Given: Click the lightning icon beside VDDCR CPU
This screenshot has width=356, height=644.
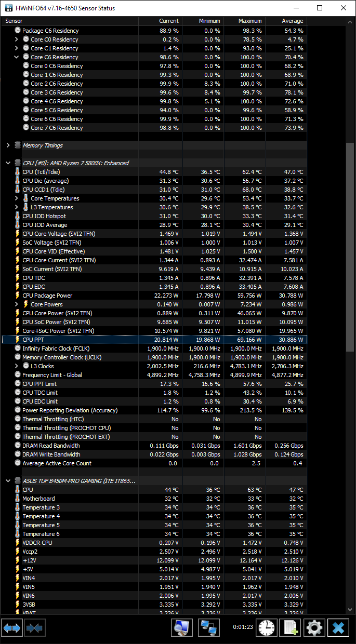Looking at the screenshot, I should click(x=18, y=543).
